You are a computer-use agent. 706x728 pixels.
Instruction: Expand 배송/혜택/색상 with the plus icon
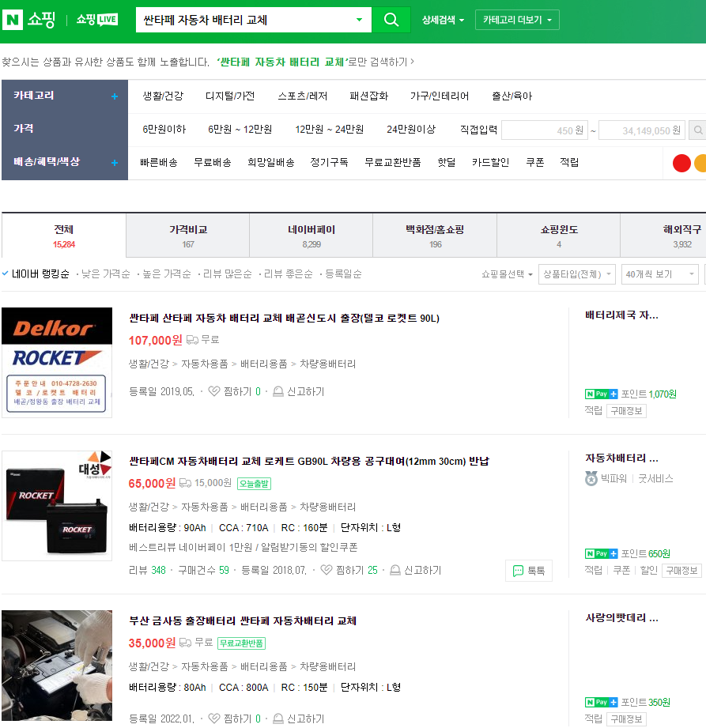[115, 163]
